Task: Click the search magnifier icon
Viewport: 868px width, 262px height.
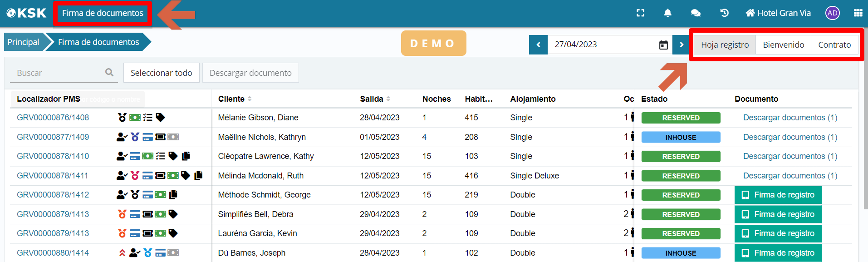Action: click(109, 72)
